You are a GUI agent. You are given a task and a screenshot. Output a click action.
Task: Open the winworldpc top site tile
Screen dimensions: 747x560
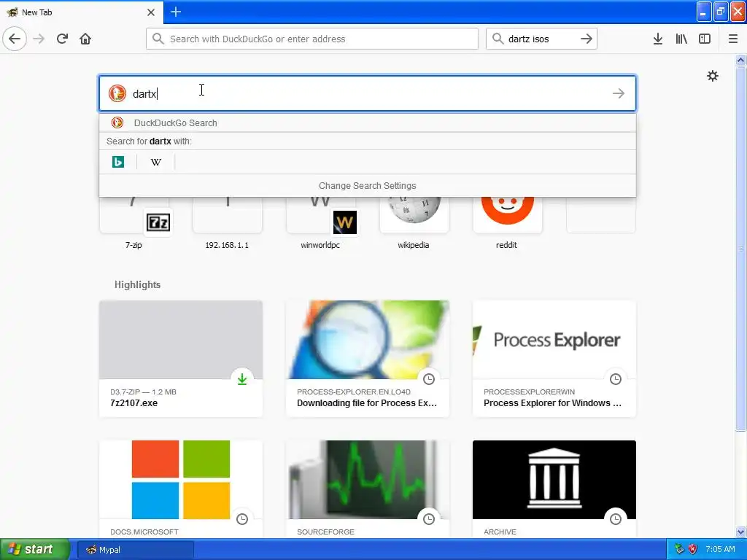point(321,223)
